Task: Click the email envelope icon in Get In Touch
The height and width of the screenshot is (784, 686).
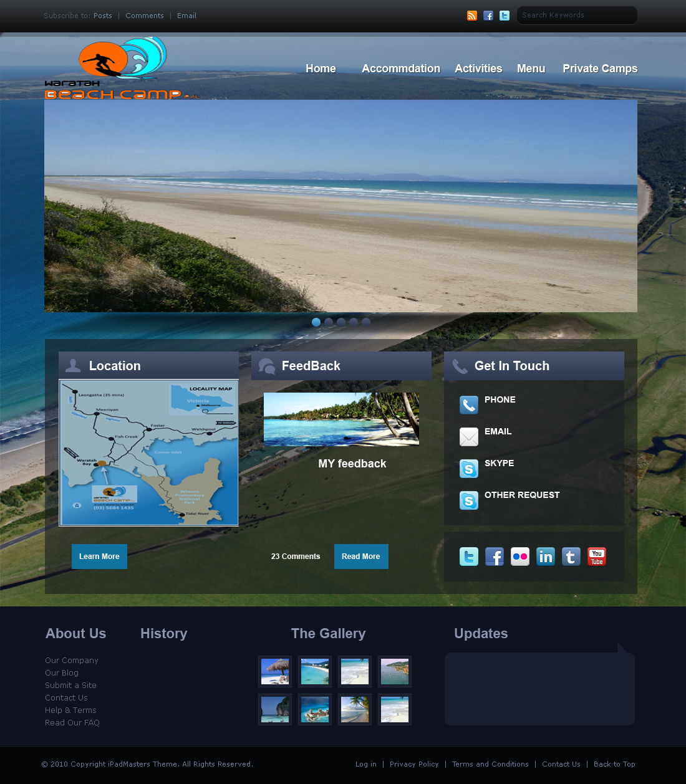Action: (x=469, y=437)
